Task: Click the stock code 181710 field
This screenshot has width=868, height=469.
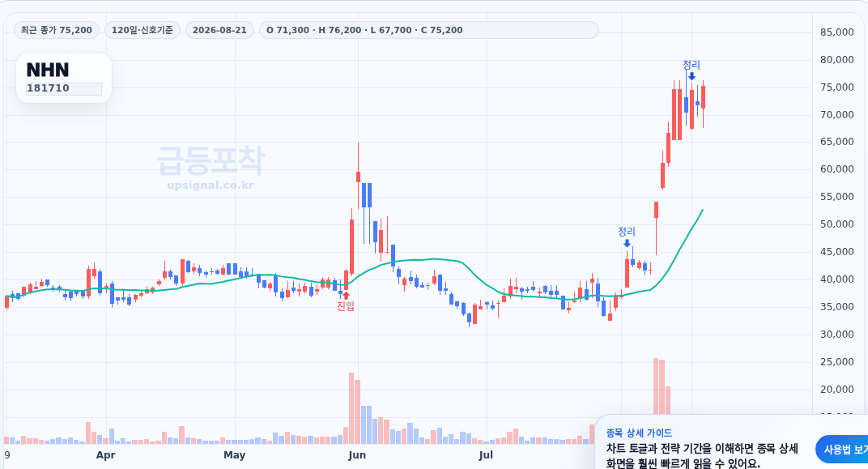Action: coord(64,88)
